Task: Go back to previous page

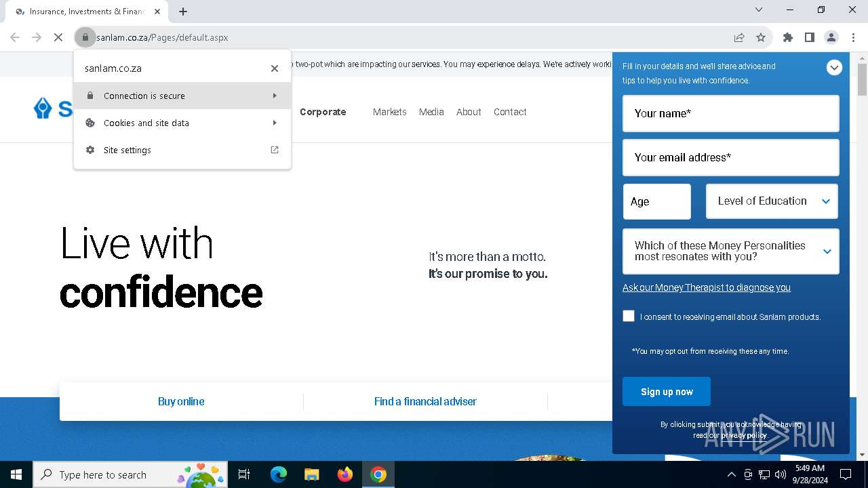Action: 15,37
